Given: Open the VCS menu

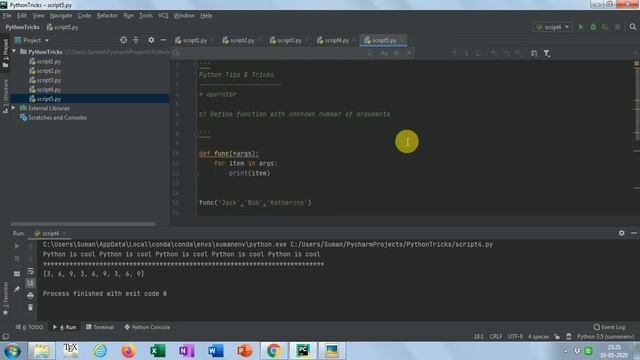Looking at the screenshot, I should pyautogui.click(x=163, y=16).
